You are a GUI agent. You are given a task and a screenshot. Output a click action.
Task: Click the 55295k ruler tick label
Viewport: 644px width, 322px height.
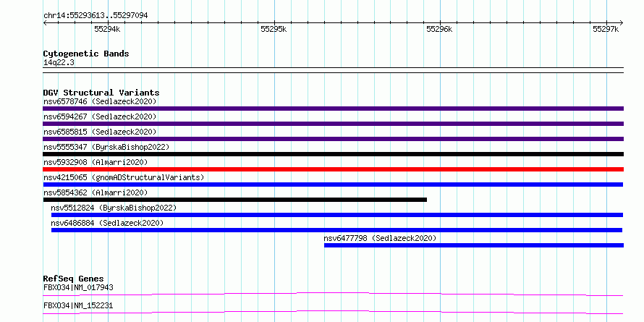274,29
